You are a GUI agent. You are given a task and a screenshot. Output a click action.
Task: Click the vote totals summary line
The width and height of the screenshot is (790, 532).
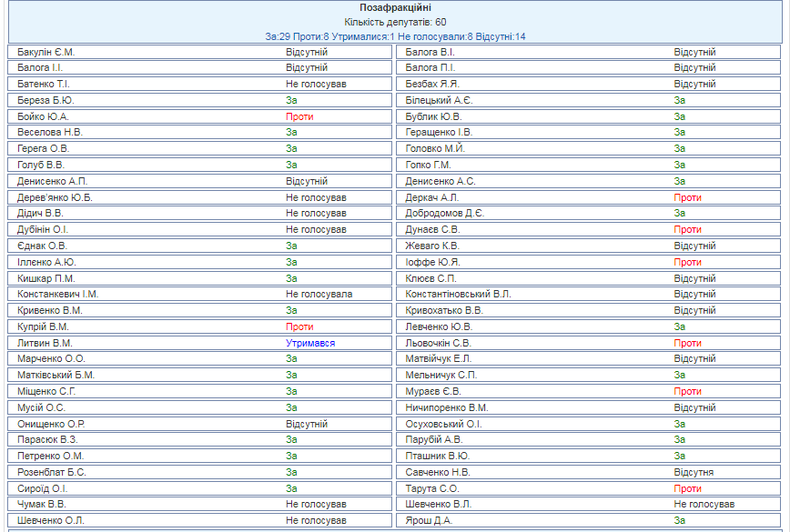click(x=395, y=36)
